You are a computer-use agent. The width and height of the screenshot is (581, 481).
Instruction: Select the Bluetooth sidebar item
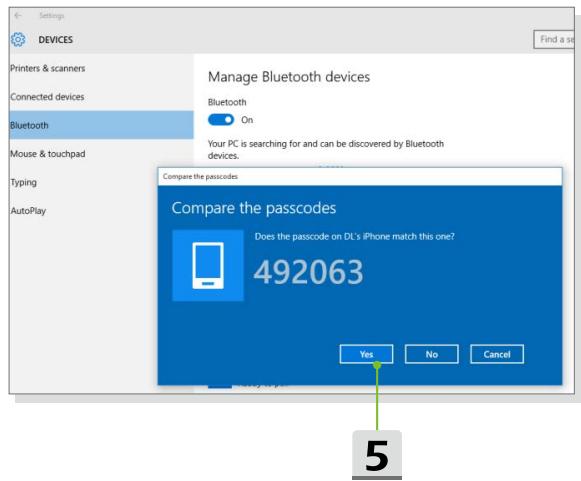coord(101,125)
